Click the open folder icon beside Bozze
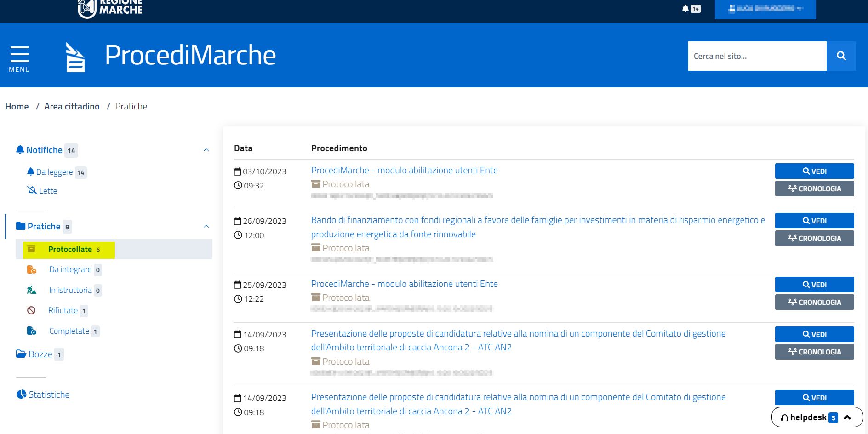868x434 pixels. tap(21, 354)
